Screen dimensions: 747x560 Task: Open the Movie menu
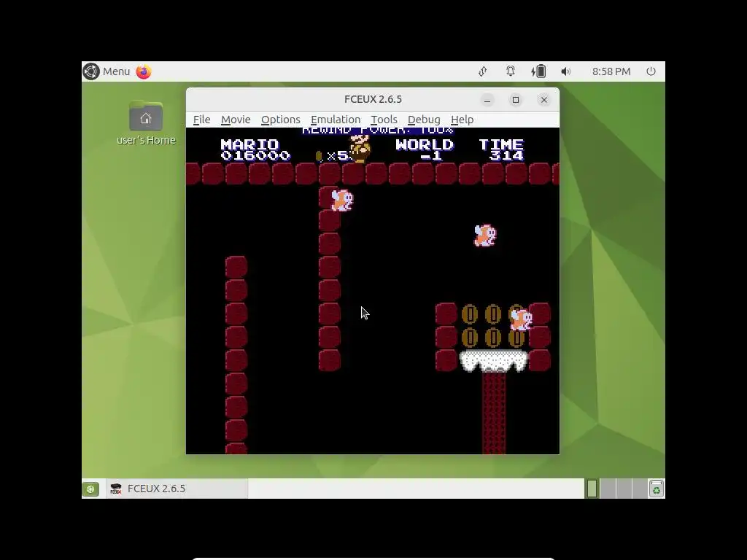tap(236, 120)
